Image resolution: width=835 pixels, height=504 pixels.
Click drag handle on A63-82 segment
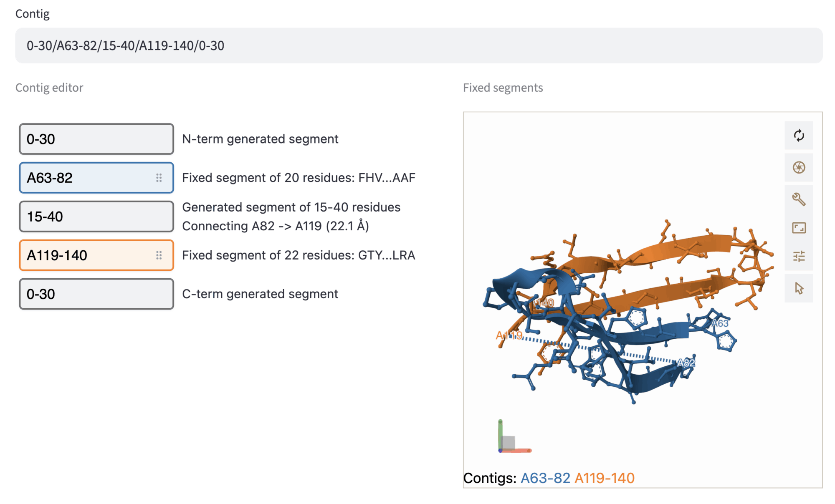coord(159,178)
